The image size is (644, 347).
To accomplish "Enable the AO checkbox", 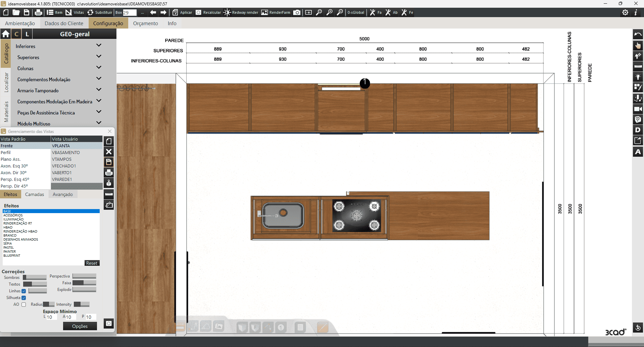I will (24, 304).
